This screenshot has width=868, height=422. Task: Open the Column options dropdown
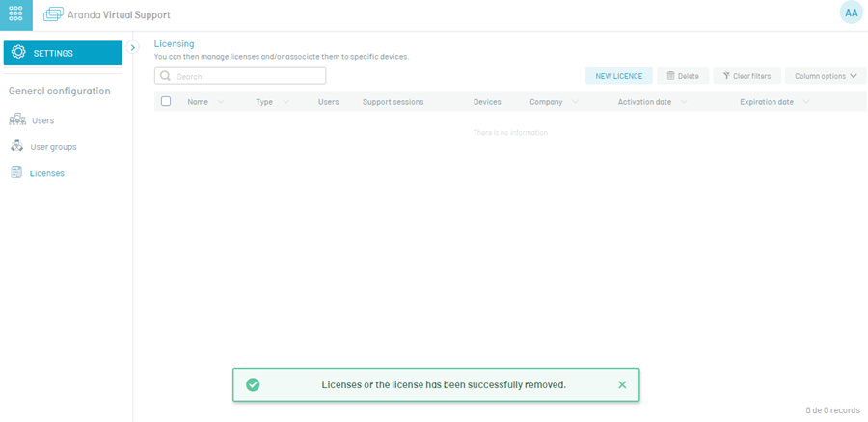pos(826,76)
